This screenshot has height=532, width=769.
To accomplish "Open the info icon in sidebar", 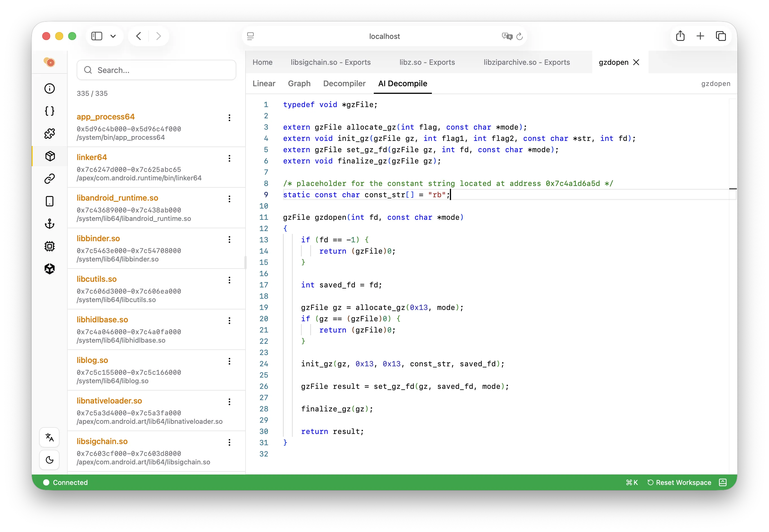I will point(49,88).
